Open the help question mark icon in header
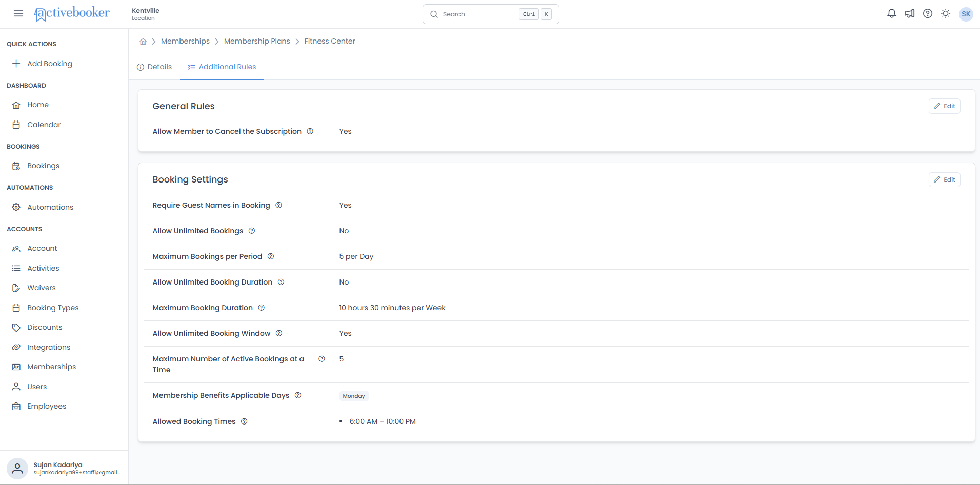This screenshot has height=485, width=980. [x=928, y=14]
